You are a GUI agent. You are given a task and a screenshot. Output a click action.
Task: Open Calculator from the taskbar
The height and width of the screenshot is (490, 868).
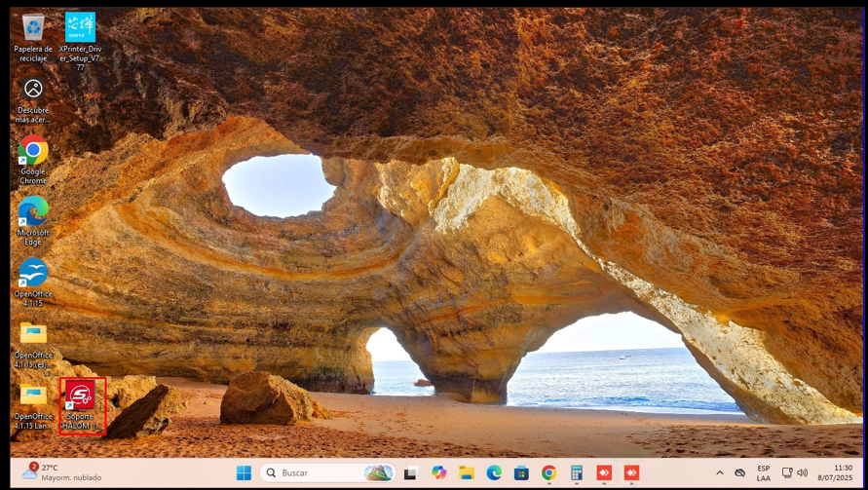click(x=577, y=473)
